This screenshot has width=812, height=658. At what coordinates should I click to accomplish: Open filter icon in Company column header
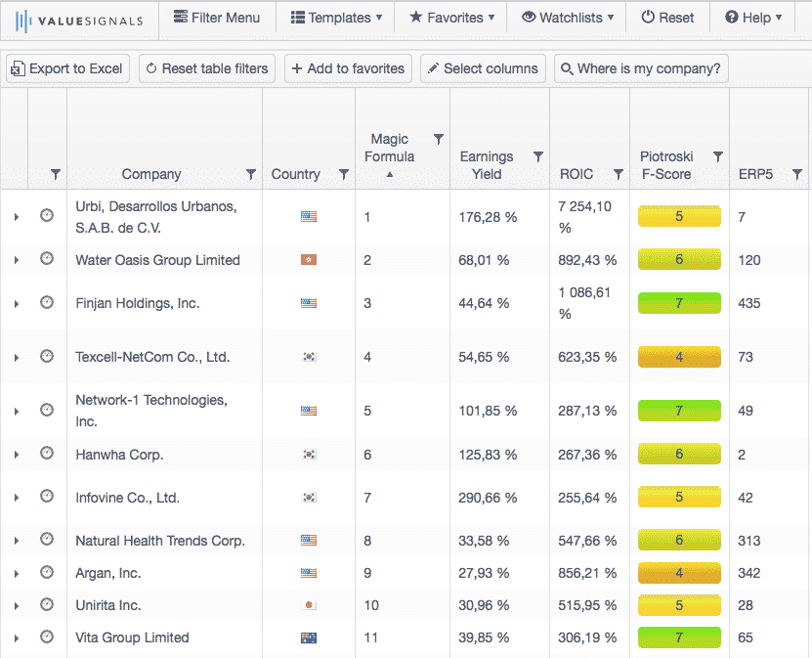251,174
